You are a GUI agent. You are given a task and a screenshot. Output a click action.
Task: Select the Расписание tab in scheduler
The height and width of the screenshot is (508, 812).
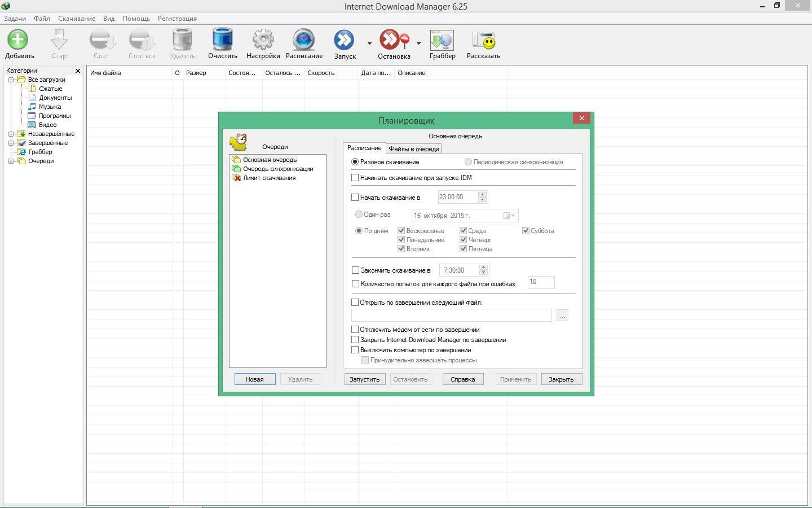364,148
